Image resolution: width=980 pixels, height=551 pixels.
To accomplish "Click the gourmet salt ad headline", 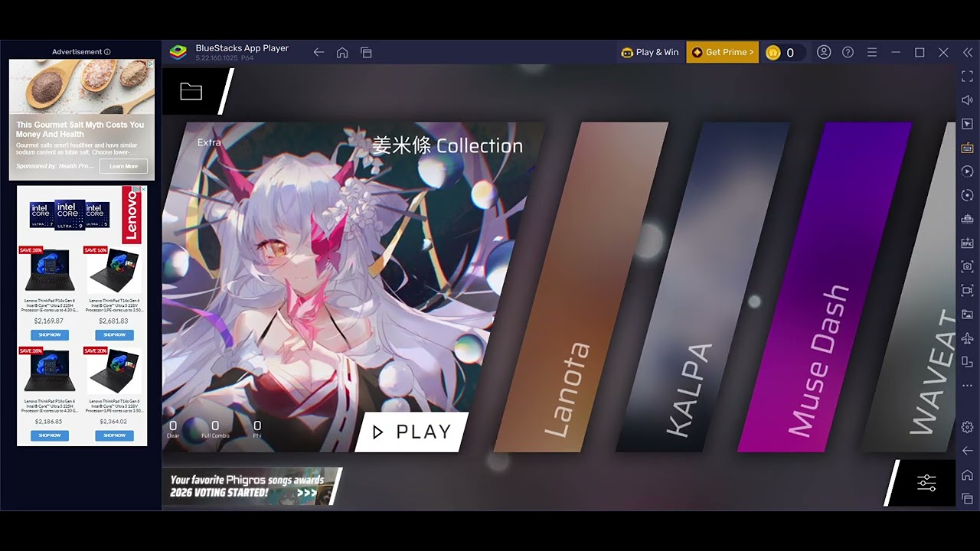I will [80, 129].
